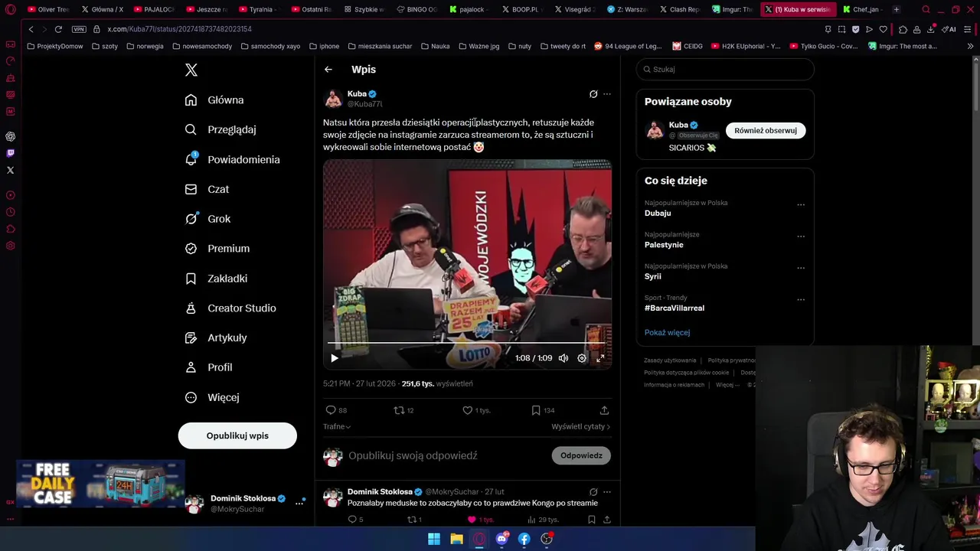The width and height of the screenshot is (980, 551).
Task: Open Creator Studio
Action: coord(230,308)
